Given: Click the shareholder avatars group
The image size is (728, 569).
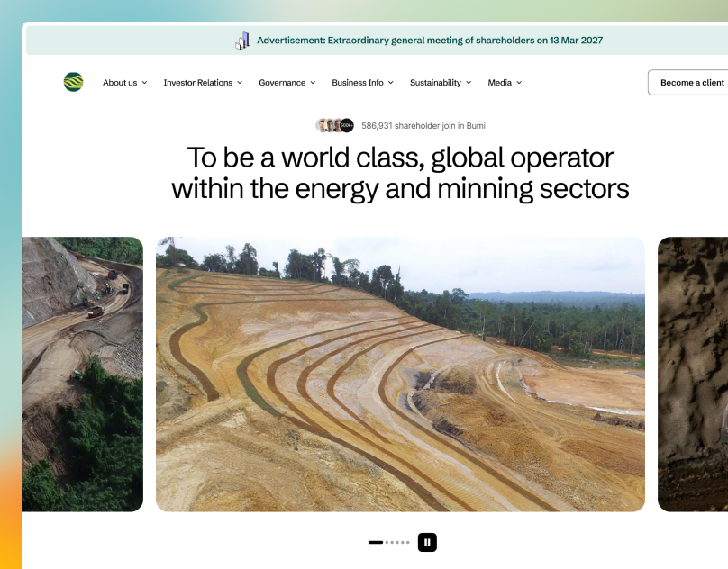Looking at the screenshot, I should pos(335,125).
